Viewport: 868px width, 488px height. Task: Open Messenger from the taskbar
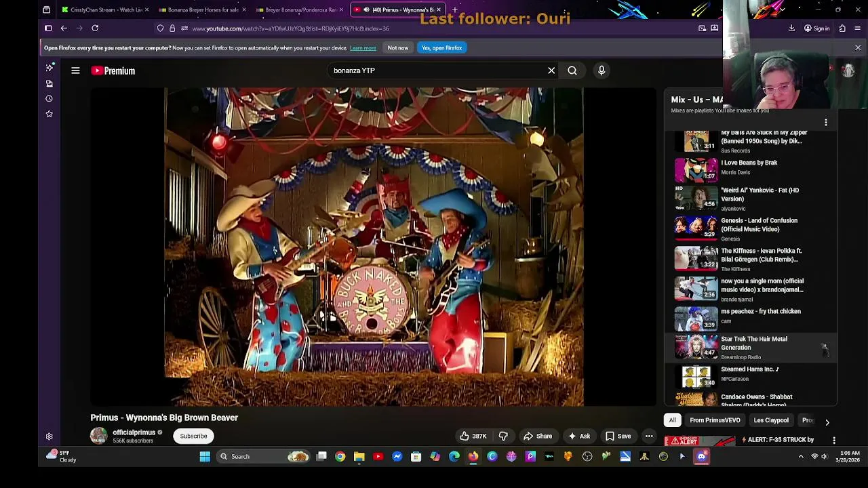click(397, 457)
